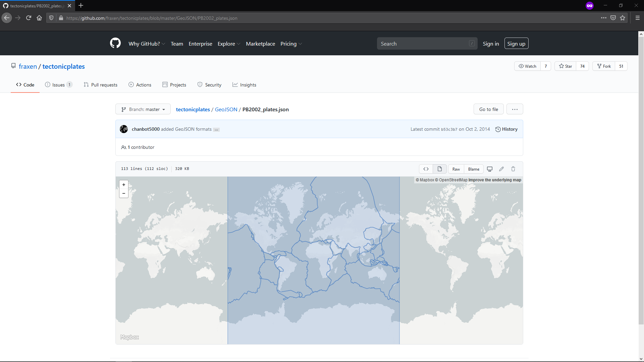Zoom out on the map
This screenshot has height=362, width=644.
pyautogui.click(x=124, y=193)
